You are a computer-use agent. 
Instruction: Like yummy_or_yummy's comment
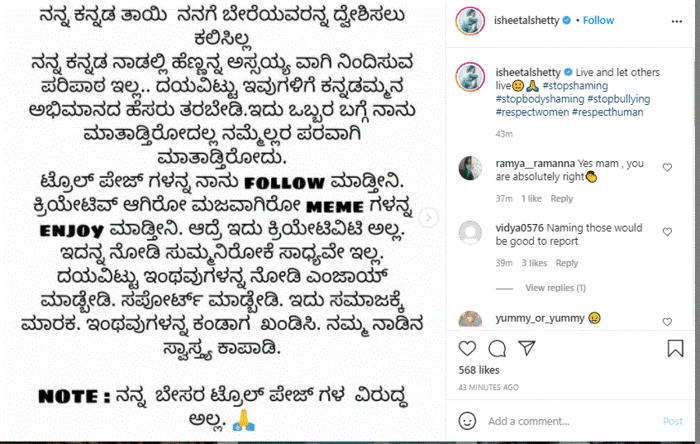point(667,322)
